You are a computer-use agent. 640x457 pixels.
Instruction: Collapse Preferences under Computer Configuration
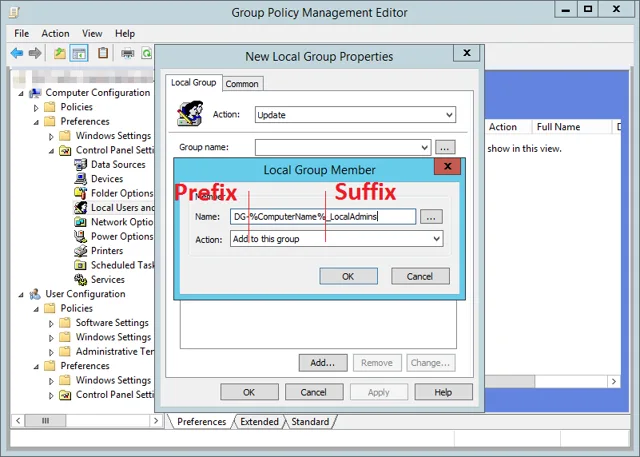(36, 122)
